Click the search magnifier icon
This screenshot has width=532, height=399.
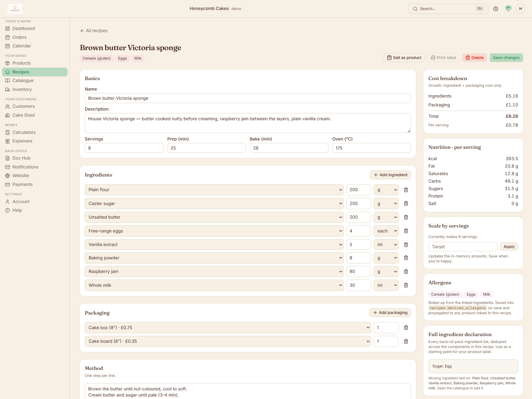tap(415, 9)
